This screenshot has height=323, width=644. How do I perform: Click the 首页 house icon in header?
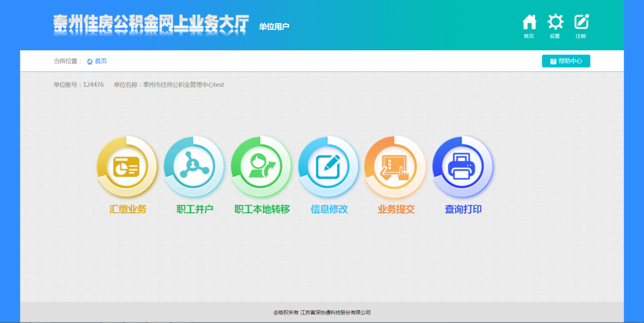[529, 22]
